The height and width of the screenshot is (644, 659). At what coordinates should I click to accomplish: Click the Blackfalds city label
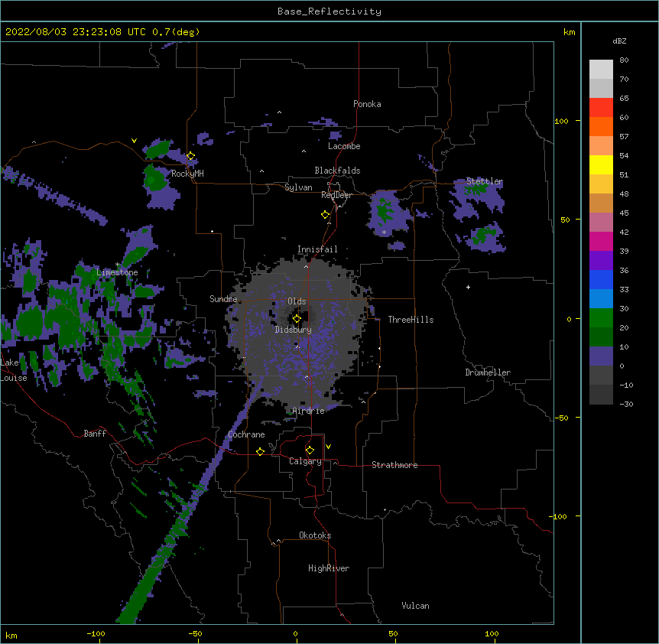[337, 171]
